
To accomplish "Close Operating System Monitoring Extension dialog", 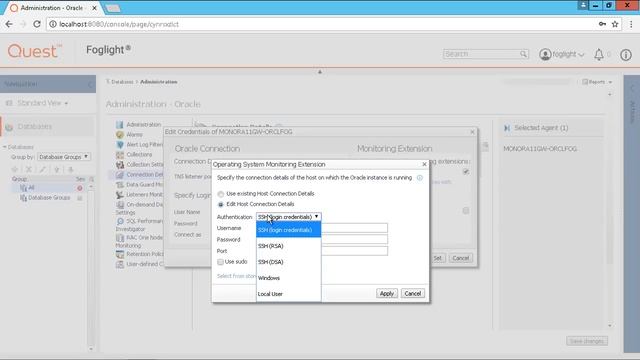I will [424, 164].
